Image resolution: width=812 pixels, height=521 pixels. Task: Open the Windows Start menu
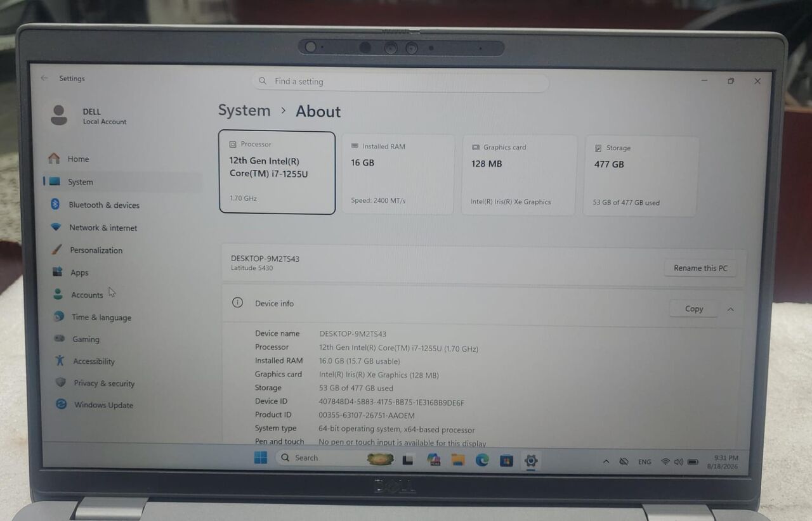[x=261, y=458]
